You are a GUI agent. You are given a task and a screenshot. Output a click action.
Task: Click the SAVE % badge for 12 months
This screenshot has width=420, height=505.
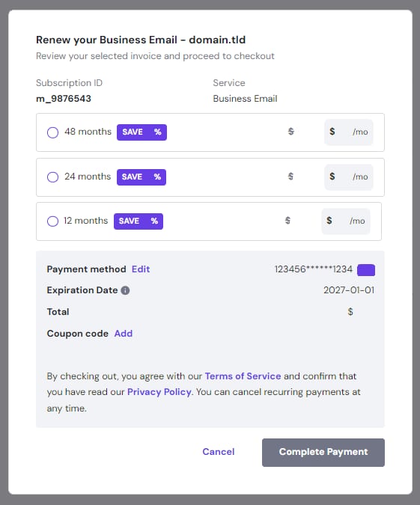point(139,221)
